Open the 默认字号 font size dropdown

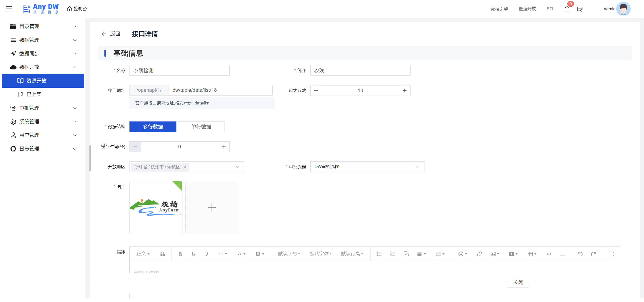[289, 254]
